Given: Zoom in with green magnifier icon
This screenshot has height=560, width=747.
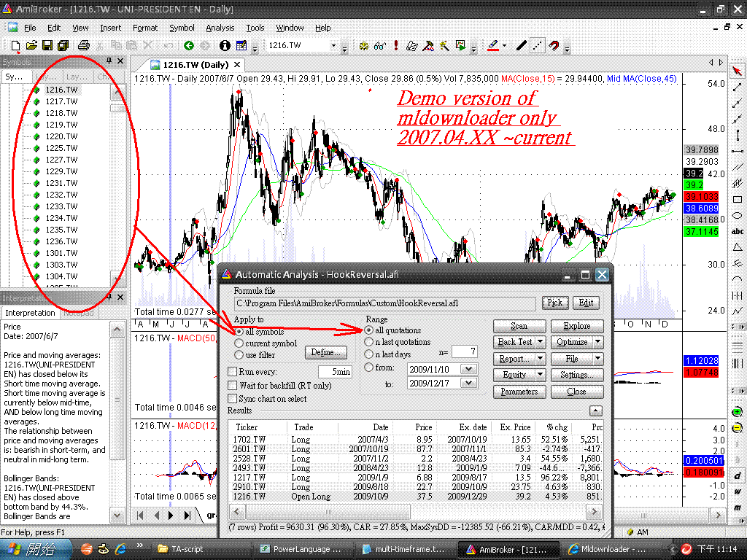Looking at the screenshot, I should [737, 413].
